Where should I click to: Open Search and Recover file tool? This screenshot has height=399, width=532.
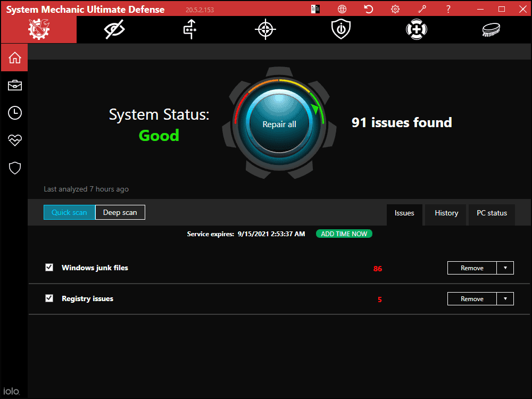[x=416, y=29]
